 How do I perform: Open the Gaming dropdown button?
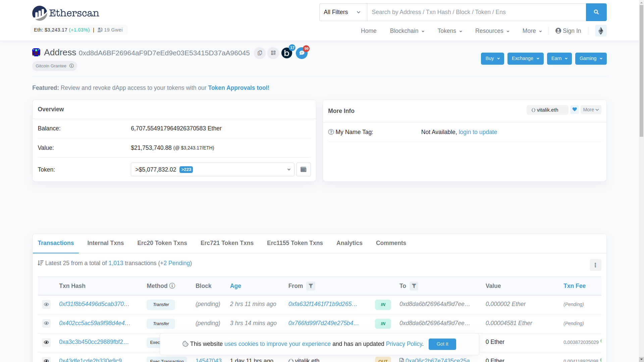pos(591,59)
